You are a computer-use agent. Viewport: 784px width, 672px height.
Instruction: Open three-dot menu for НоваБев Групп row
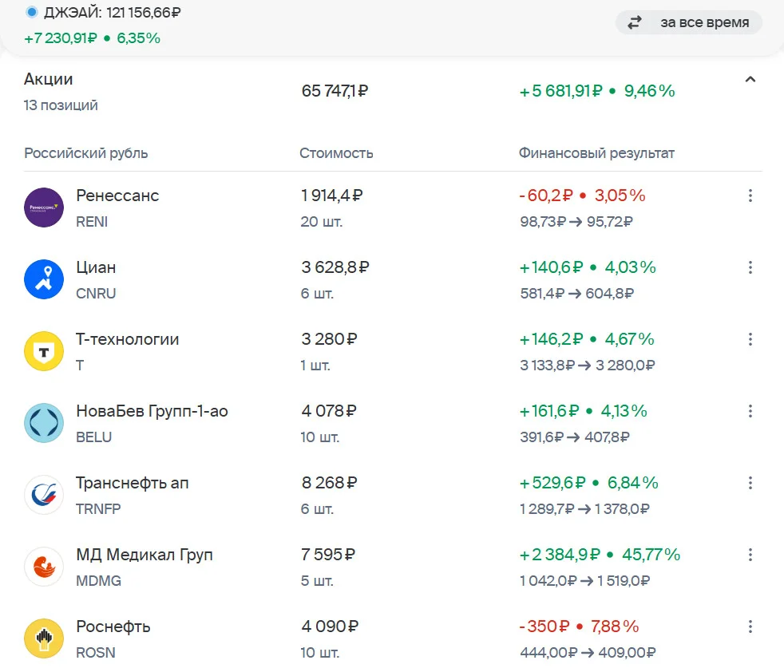click(750, 411)
